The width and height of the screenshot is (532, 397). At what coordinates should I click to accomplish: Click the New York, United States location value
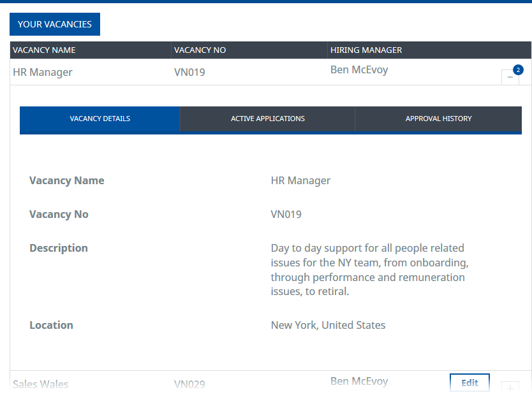pyautogui.click(x=328, y=325)
